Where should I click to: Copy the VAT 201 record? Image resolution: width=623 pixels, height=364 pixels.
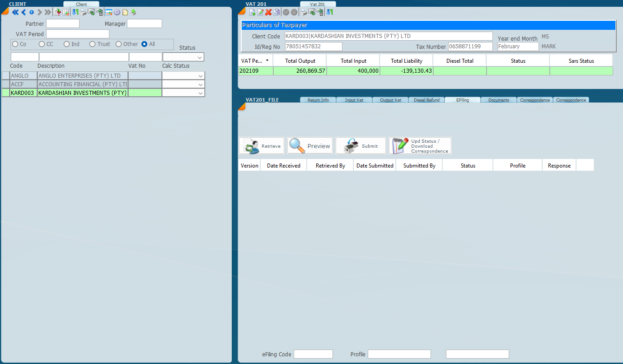[x=276, y=12]
